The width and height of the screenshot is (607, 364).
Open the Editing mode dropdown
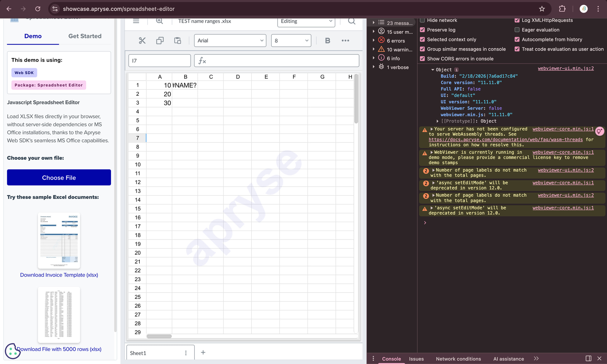[x=306, y=21]
